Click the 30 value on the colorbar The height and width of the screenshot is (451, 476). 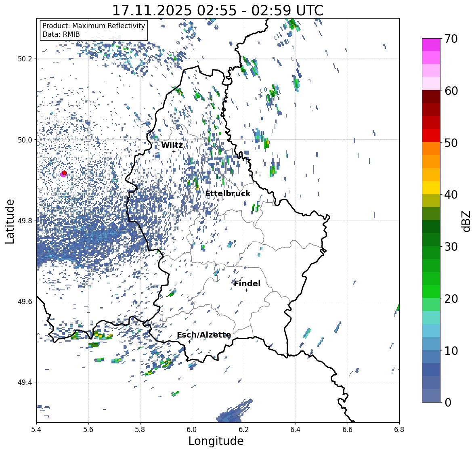[451, 246]
